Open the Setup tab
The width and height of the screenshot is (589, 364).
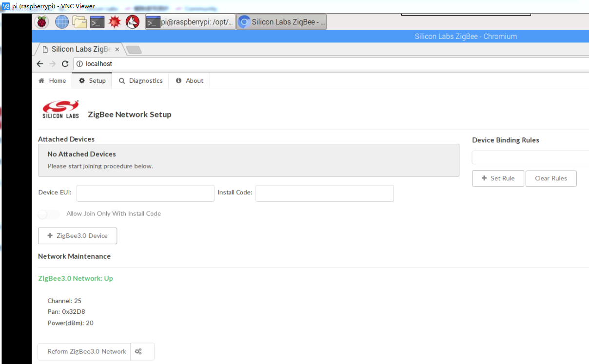coord(92,81)
